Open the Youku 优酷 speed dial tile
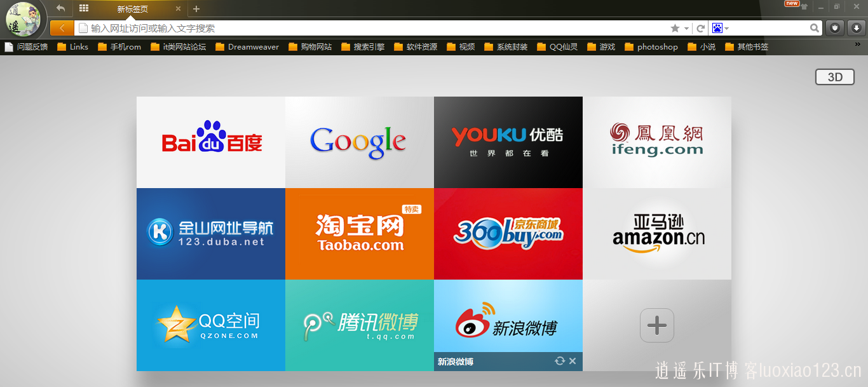Image resolution: width=868 pixels, height=387 pixels. point(508,142)
